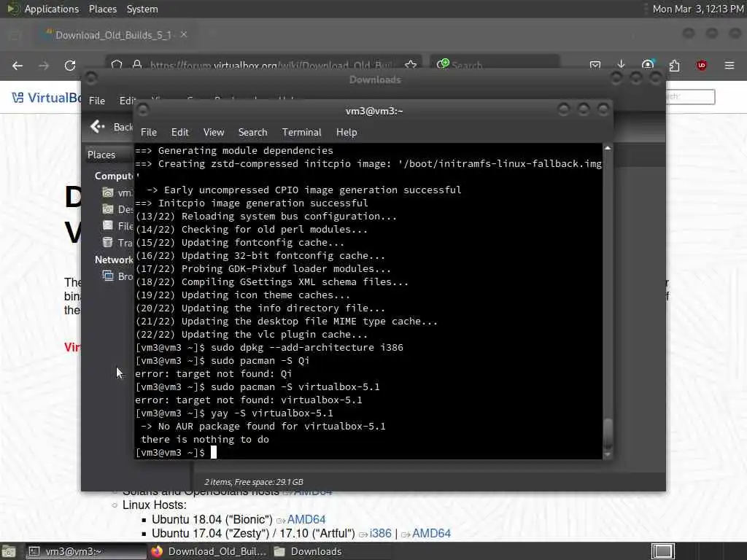Click the shield tracking protection icon
The height and width of the screenshot is (560, 747).
(117, 65)
